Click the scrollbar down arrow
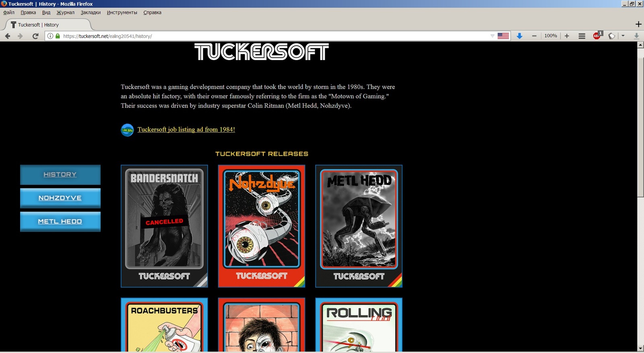Viewport: 644px width, 353px height. 640,348
